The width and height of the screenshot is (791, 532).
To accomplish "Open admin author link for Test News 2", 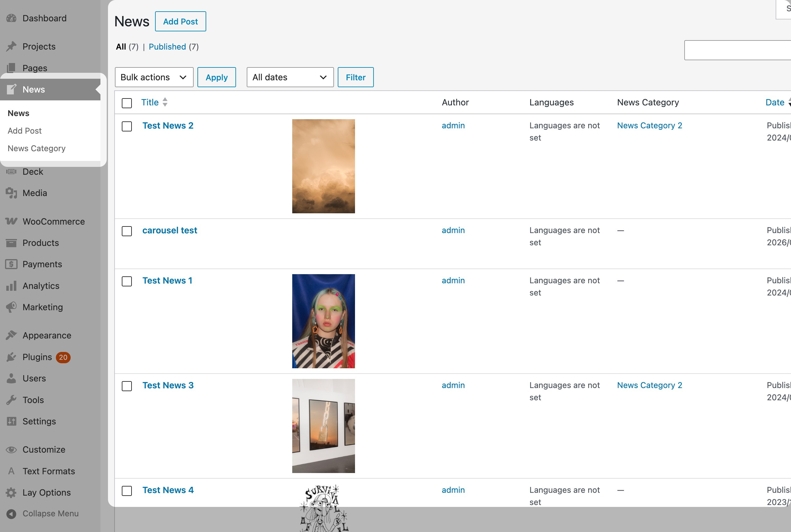I will point(453,125).
